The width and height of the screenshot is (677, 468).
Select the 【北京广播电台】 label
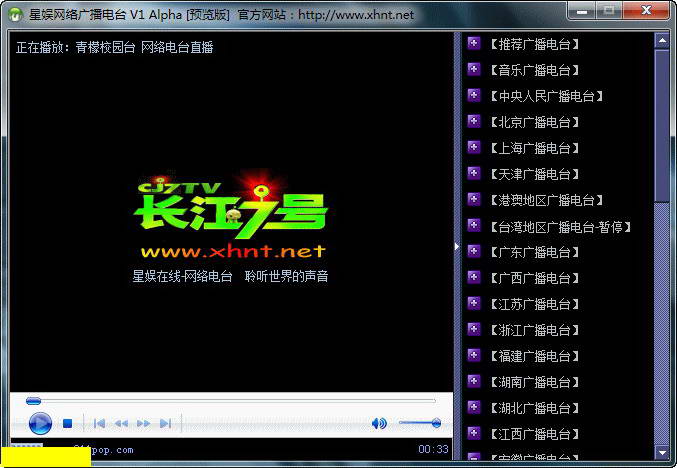[534, 122]
